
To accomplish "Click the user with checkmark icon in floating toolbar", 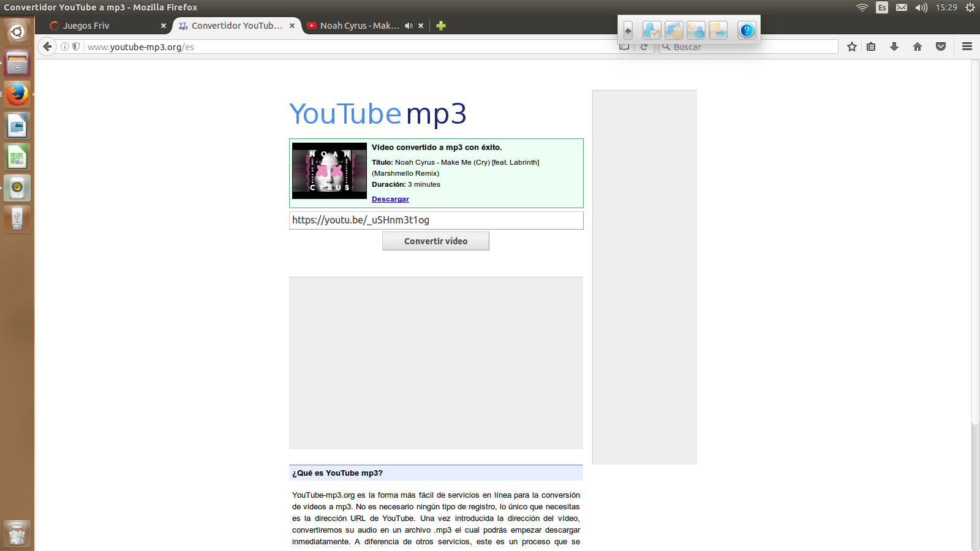I will tap(652, 30).
